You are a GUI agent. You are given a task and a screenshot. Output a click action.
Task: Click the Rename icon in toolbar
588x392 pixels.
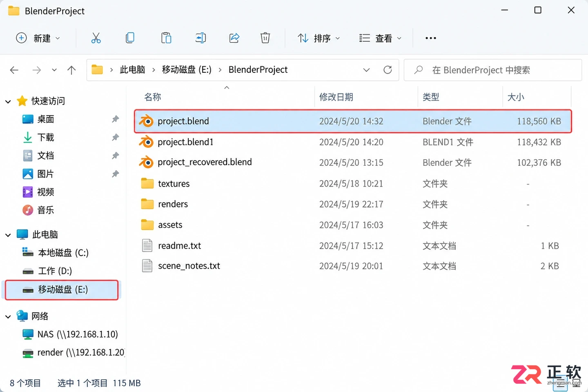click(200, 38)
